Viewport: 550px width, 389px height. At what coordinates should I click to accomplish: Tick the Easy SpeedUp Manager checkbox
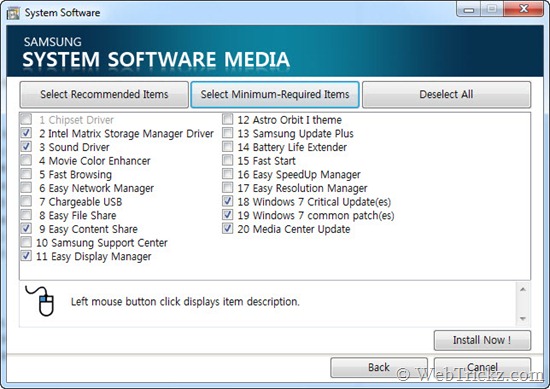coord(228,174)
